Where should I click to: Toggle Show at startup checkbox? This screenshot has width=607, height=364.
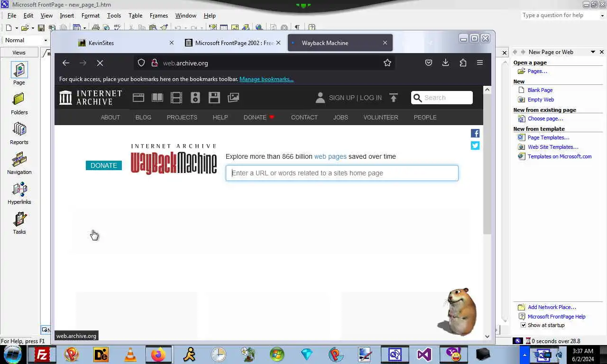[x=524, y=325]
